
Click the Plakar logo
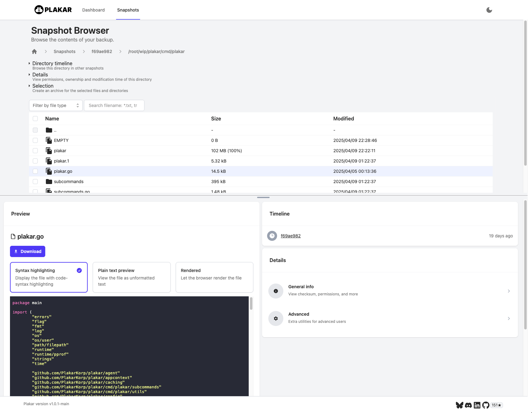coord(53,10)
